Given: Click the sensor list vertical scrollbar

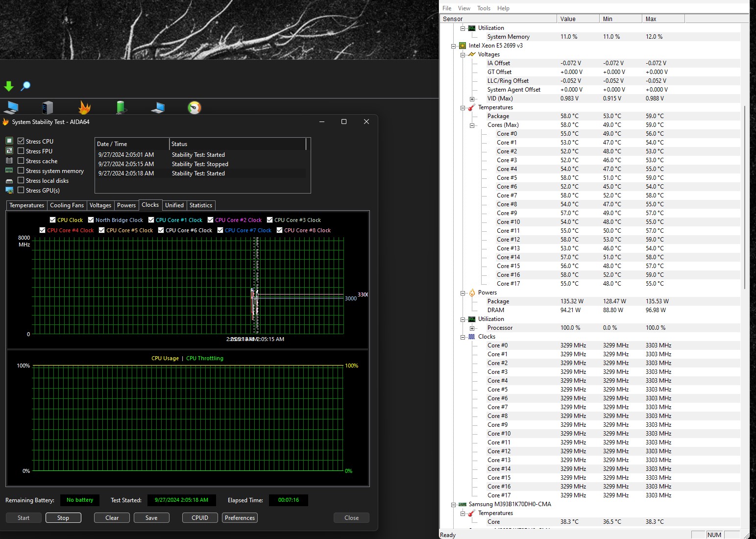Looking at the screenshot, I should pos(745,197).
